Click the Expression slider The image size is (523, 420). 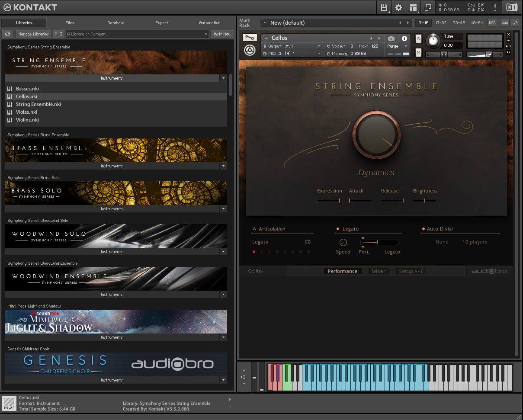pyautogui.click(x=329, y=201)
